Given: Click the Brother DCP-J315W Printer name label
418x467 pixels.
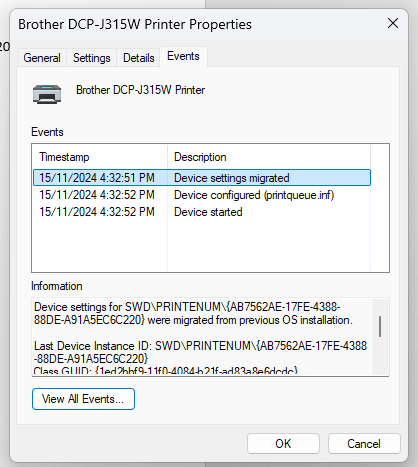Looking at the screenshot, I should coord(140,90).
